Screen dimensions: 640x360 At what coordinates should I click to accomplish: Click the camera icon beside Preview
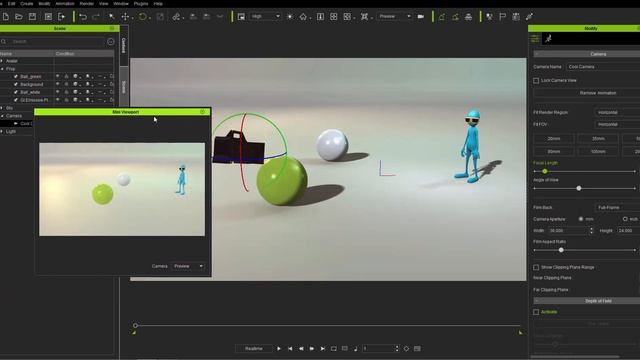(x=421, y=17)
